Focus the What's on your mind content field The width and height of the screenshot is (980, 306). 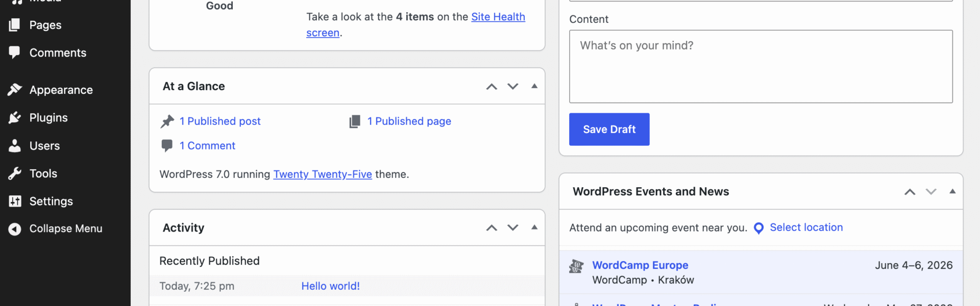tap(761, 66)
